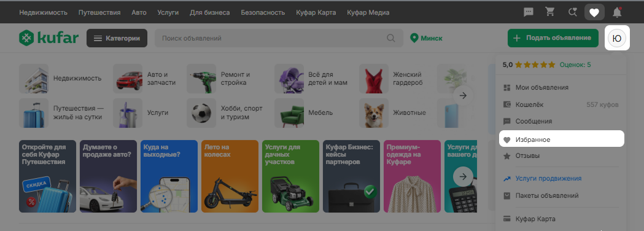Click the card icon next to Куфар Карта
644x231 pixels.
pyautogui.click(x=507, y=219)
